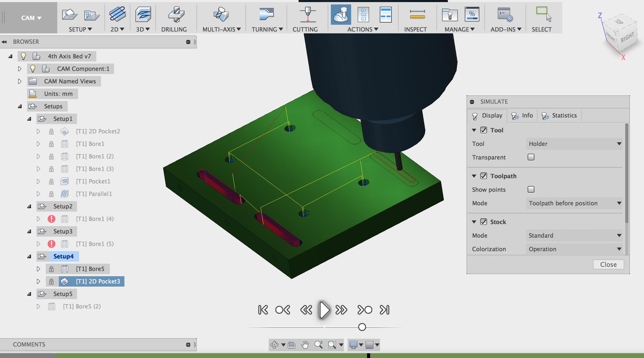Open the ACTIONS menu
This screenshot has height=358, width=644.
coord(363,29)
